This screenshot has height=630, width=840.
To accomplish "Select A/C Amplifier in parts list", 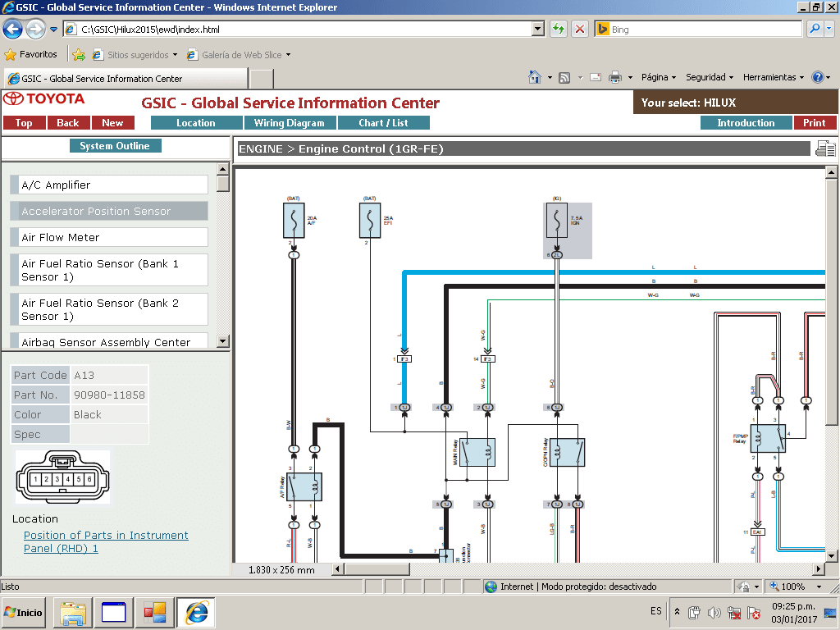I will click(x=109, y=185).
